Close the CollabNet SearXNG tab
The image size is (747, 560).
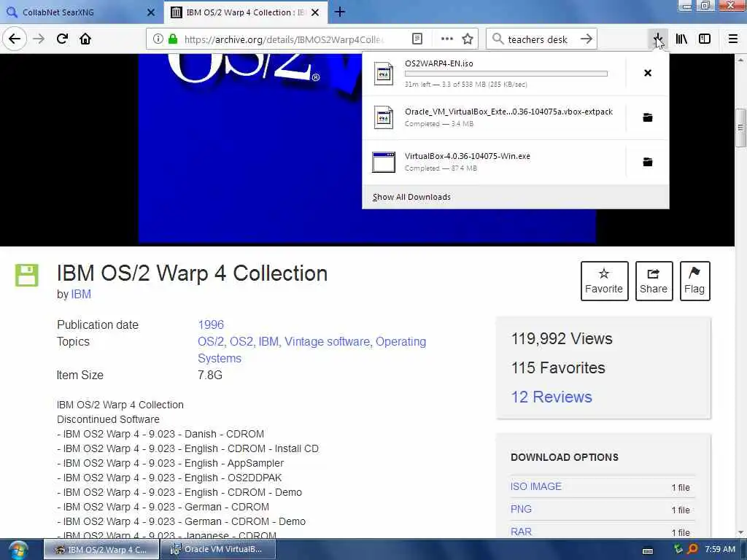[x=150, y=12]
